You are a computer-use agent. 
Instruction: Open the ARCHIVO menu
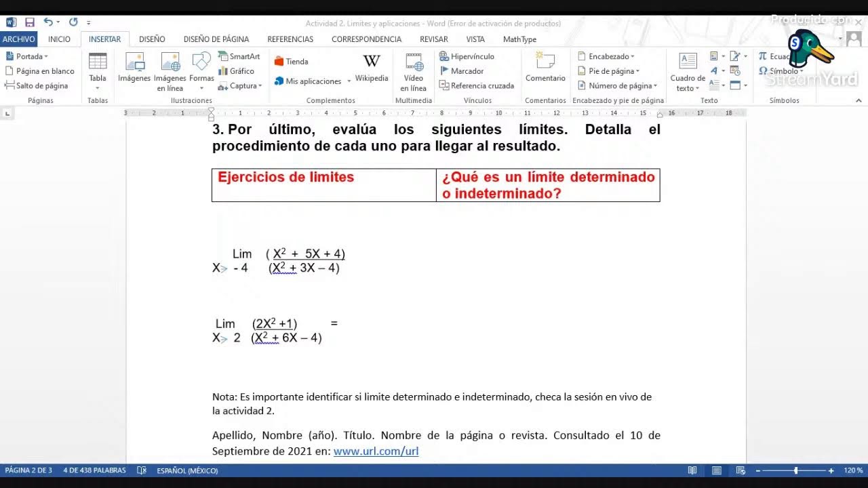tap(18, 39)
